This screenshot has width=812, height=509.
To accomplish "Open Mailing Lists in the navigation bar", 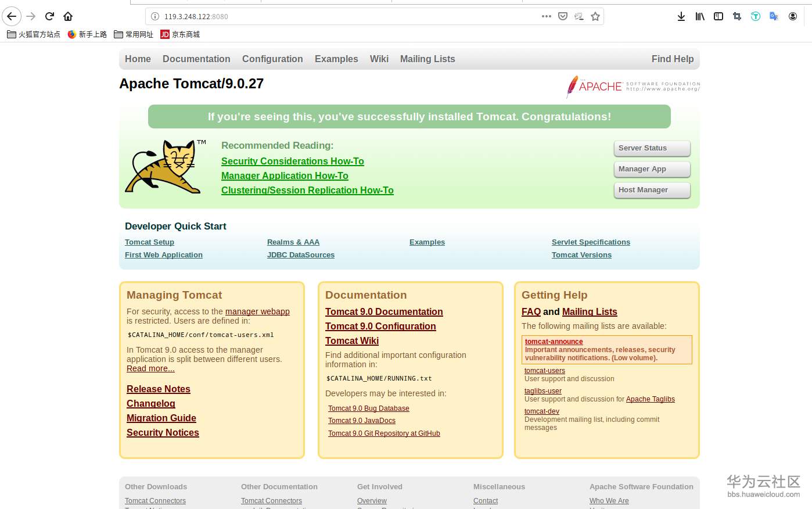I will click(427, 59).
